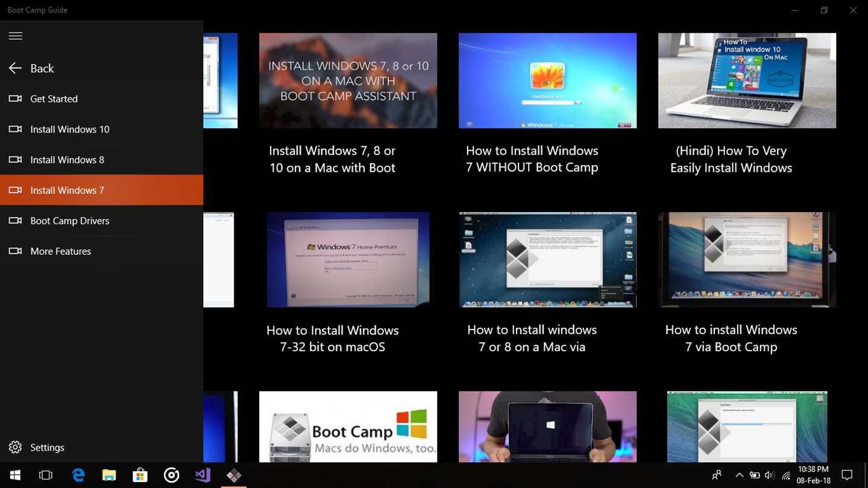Open Task View from the taskbar
The width and height of the screenshot is (868, 488).
pos(46,475)
